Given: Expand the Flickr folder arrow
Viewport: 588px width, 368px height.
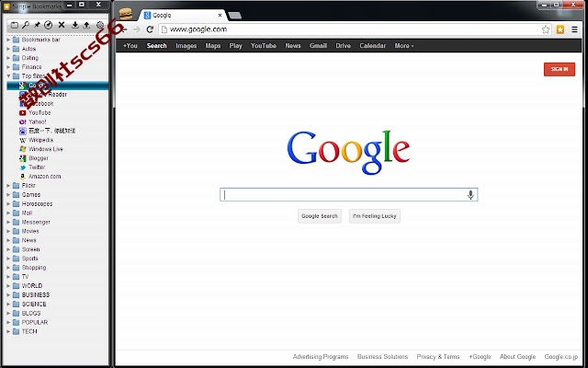Looking at the screenshot, I should (x=8, y=186).
